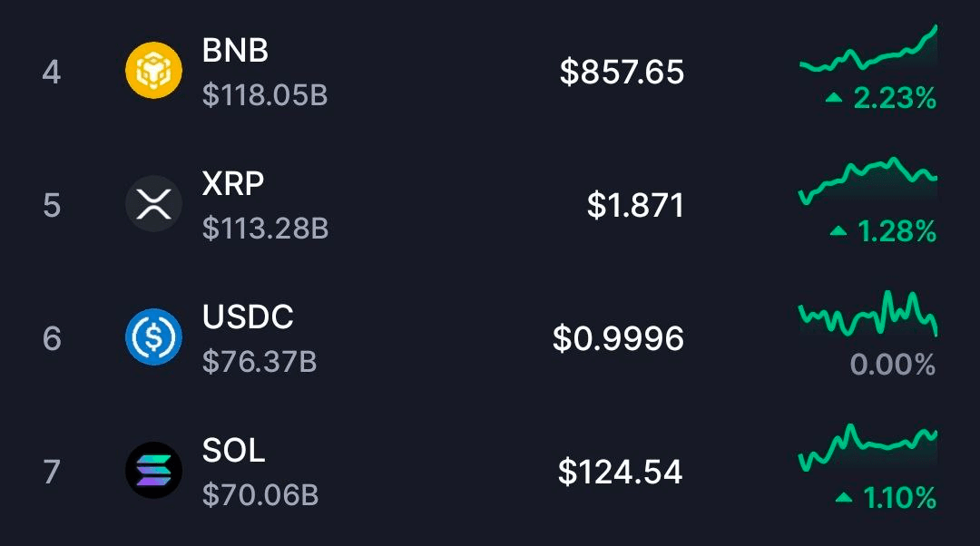The width and height of the screenshot is (980, 546).
Task: Click XRP's 1.28% change indicator
Action: [x=883, y=231]
